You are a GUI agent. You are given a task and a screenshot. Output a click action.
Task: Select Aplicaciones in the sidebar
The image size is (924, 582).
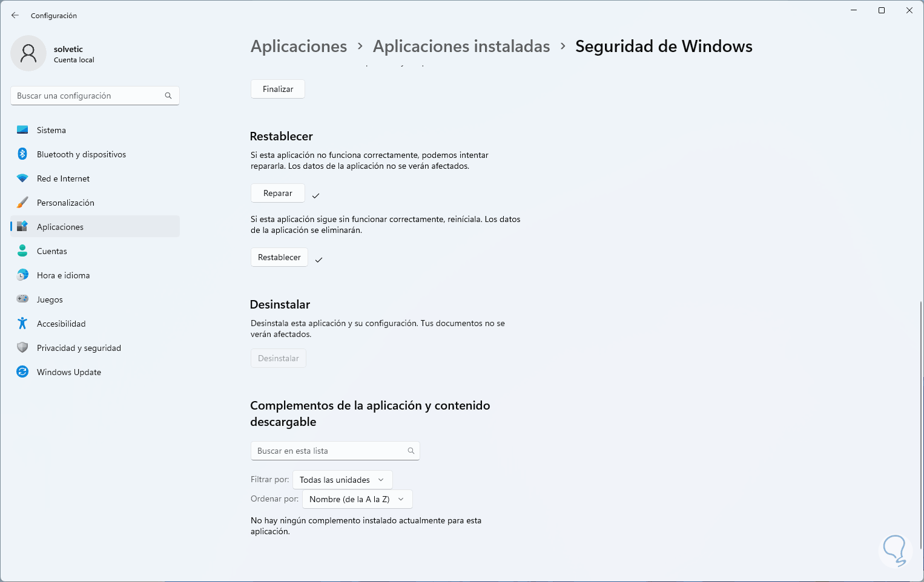click(95, 227)
